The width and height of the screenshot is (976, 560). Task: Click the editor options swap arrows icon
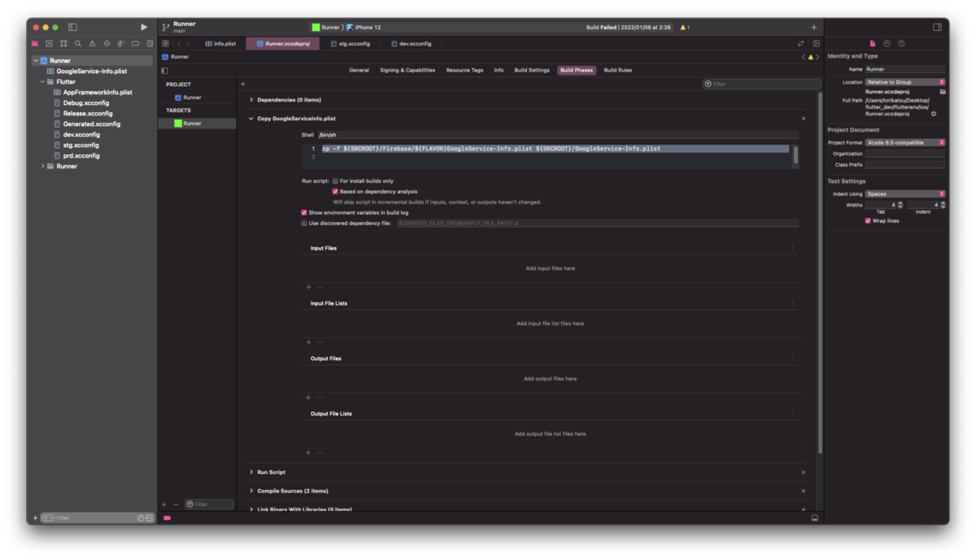[801, 43]
